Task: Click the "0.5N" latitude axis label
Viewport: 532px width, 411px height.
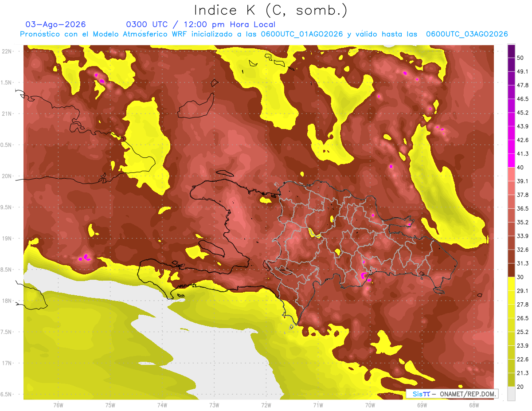Action: [x=6, y=145]
